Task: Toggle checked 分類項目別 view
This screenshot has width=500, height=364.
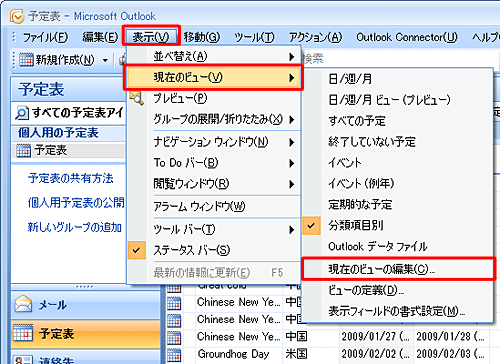Action: 398,226
